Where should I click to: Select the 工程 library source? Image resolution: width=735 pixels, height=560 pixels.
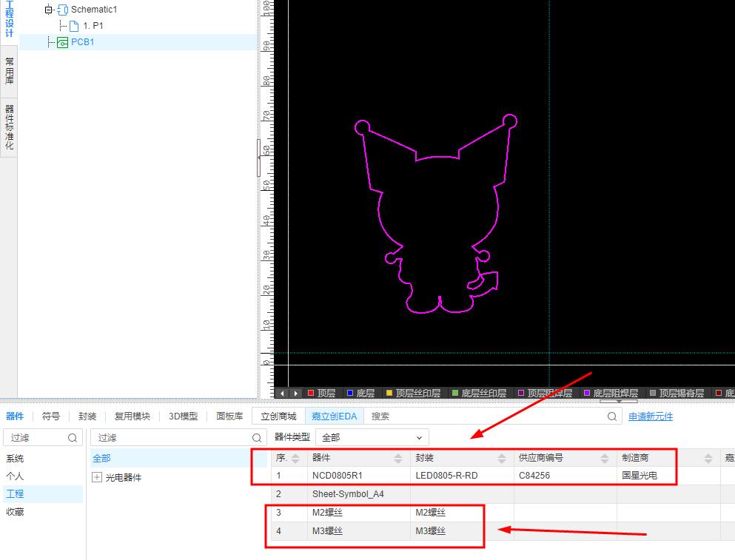tap(43, 494)
